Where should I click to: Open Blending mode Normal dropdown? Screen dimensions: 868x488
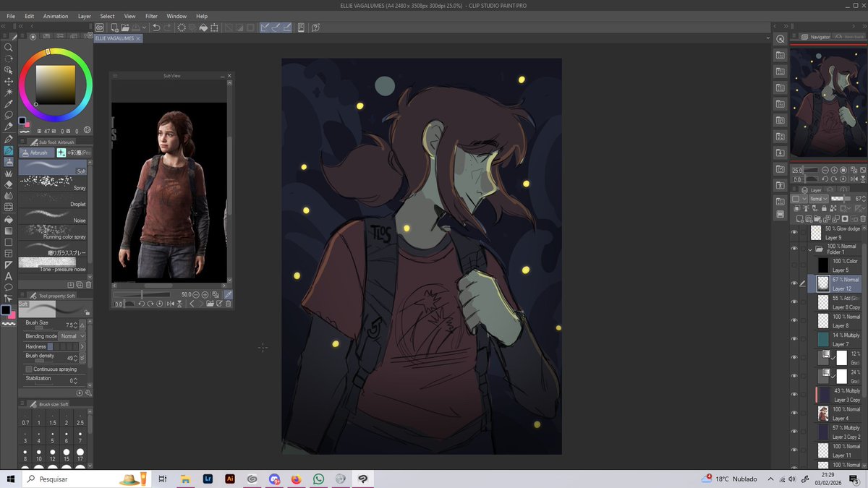[x=72, y=336]
